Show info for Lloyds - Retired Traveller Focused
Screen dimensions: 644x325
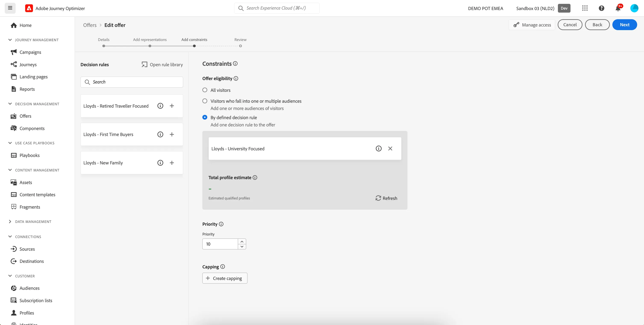click(160, 106)
